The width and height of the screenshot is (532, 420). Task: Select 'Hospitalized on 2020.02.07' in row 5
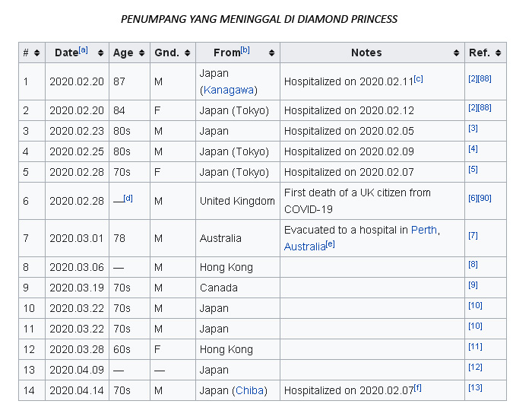click(349, 172)
